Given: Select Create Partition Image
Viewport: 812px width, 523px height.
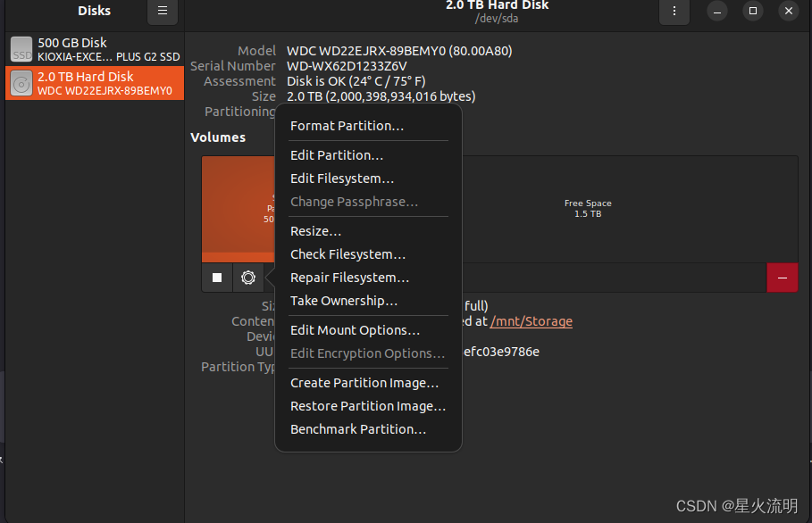Looking at the screenshot, I should 364,382.
